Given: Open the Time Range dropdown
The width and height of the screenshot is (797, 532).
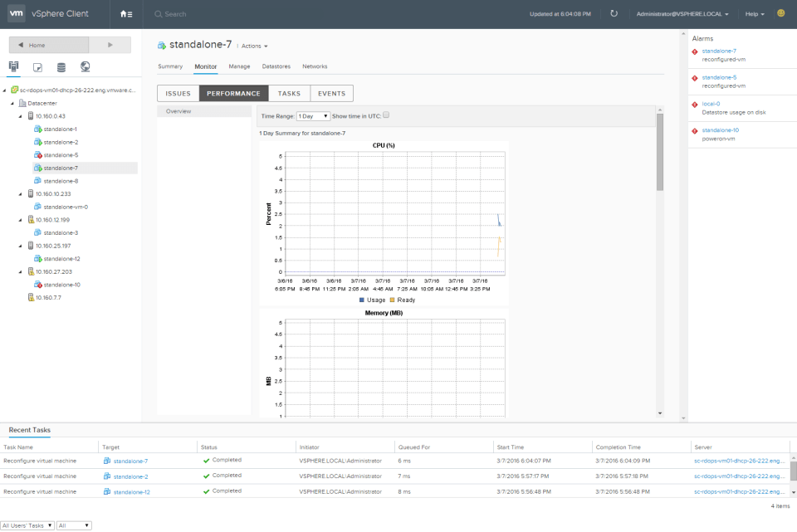Looking at the screenshot, I should [x=313, y=116].
